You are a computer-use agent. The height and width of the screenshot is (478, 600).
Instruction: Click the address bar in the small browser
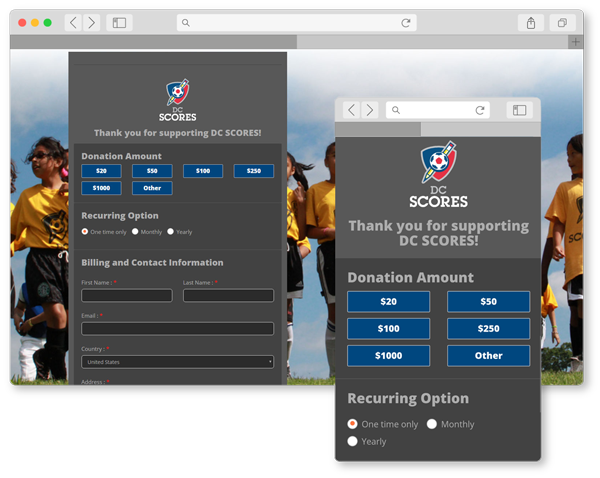[438, 110]
